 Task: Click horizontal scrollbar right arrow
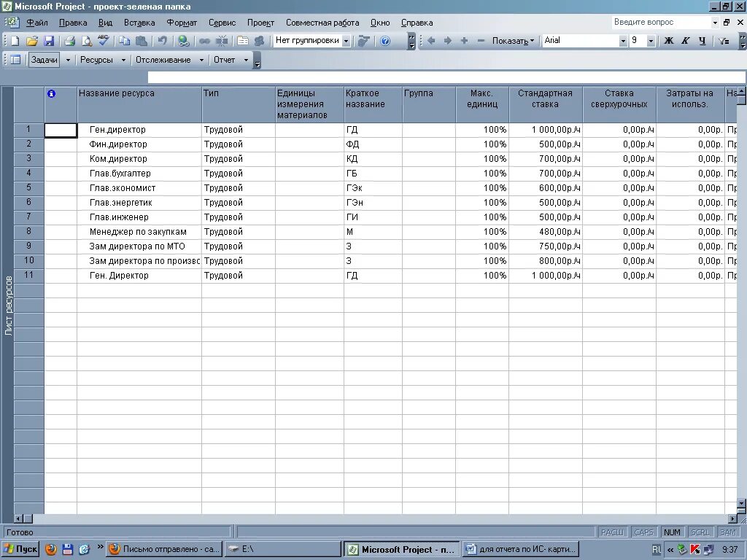(x=732, y=518)
